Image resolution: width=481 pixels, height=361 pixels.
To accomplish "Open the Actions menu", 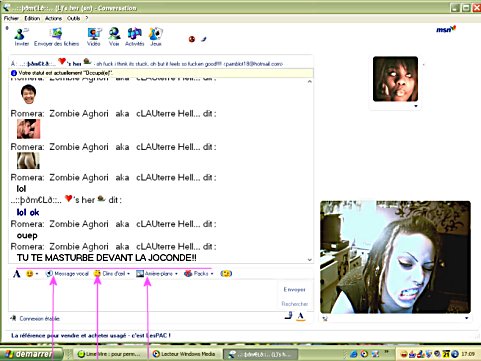I will (x=53, y=18).
